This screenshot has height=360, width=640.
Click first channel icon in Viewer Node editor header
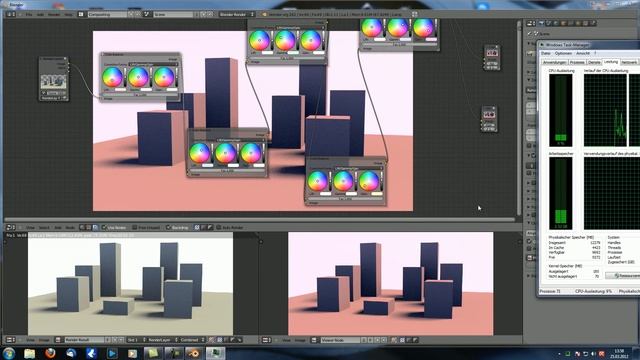[395, 340]
